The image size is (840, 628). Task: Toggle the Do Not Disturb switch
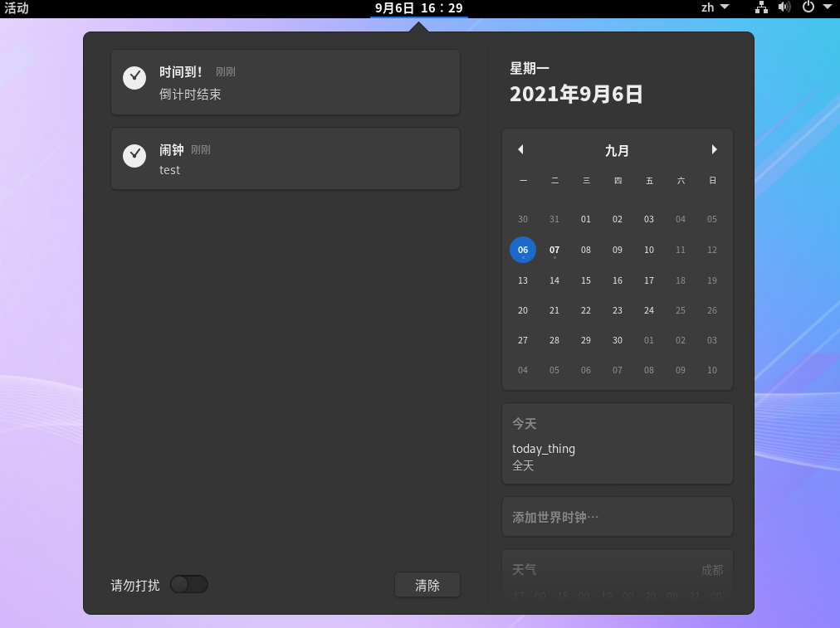pos(189,585)
